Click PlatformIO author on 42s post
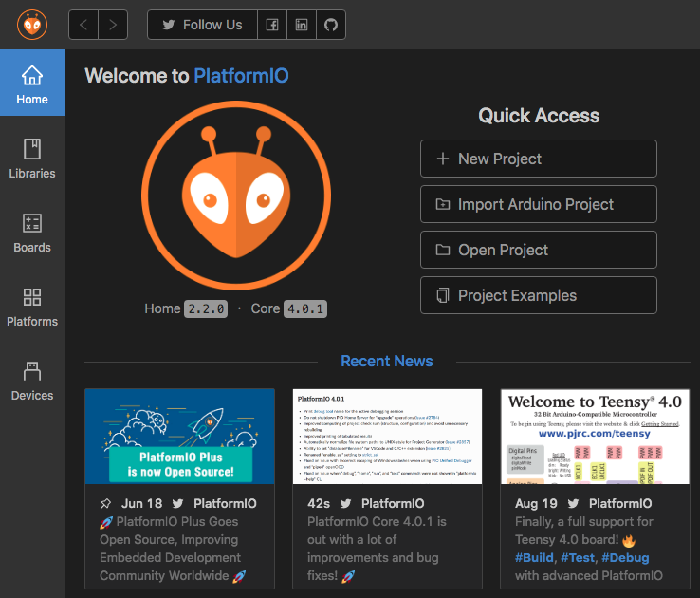 (x=393, y=503)
